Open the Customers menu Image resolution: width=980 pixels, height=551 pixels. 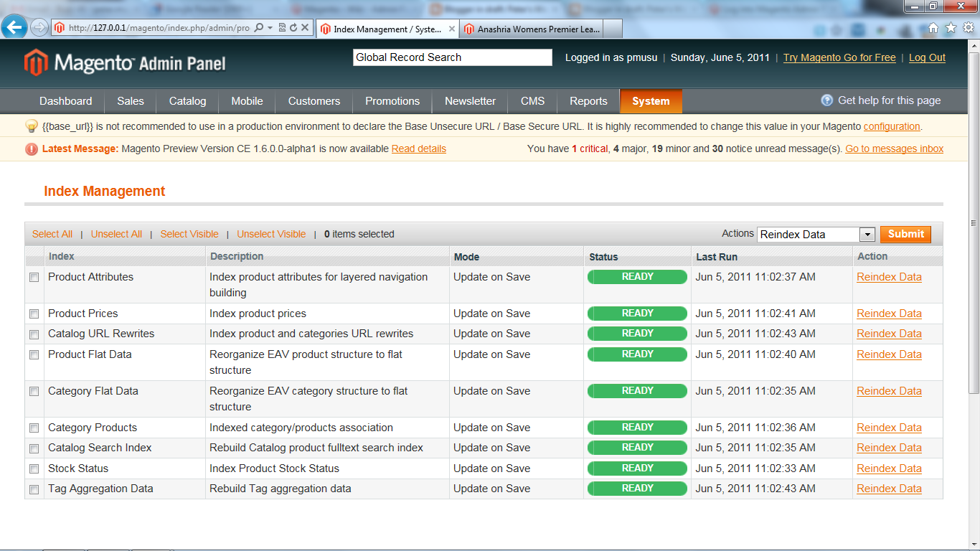(x=314, y=101)
